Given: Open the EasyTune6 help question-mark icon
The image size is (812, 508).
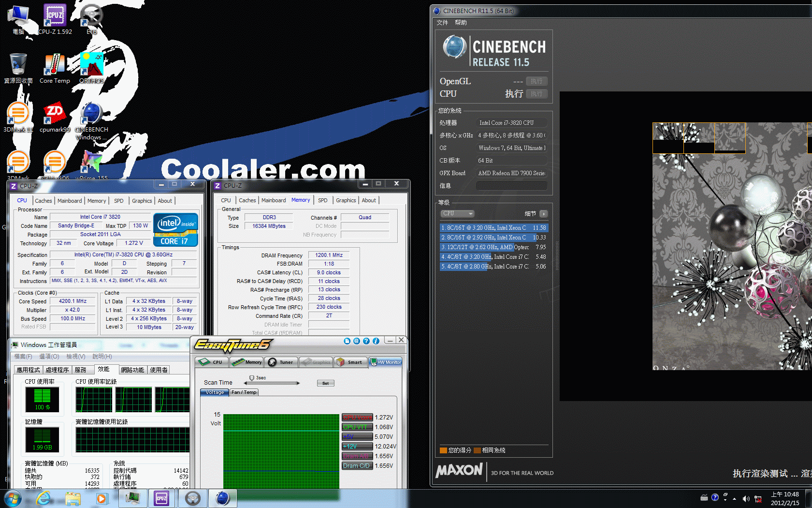Looking at the screenshot, I should click(x=366, y=341).
